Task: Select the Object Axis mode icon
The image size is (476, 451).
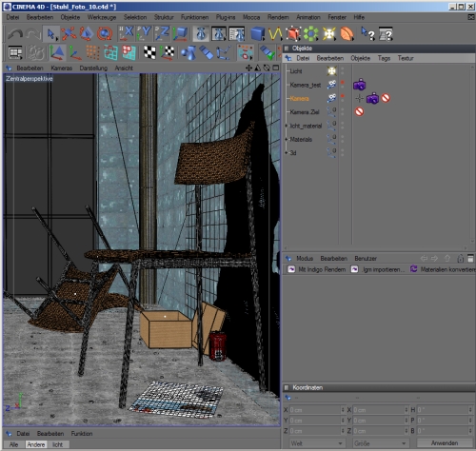Action: 75,52
